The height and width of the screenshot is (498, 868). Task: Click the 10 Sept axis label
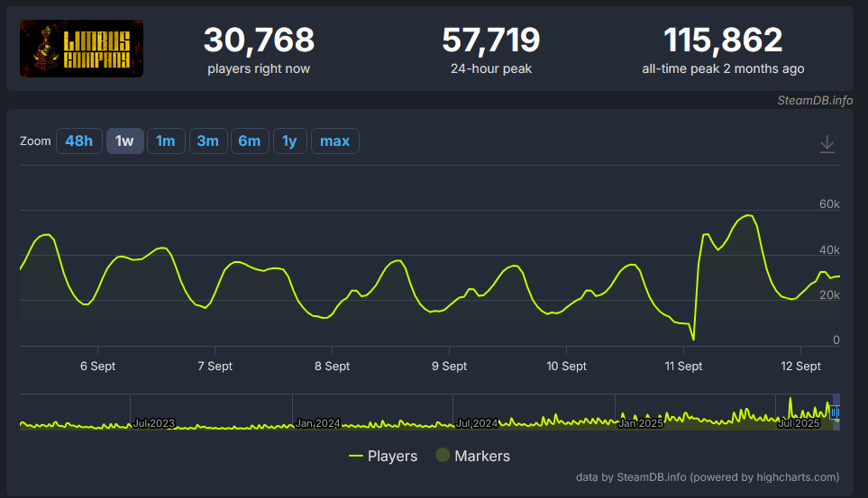point(566,366)
